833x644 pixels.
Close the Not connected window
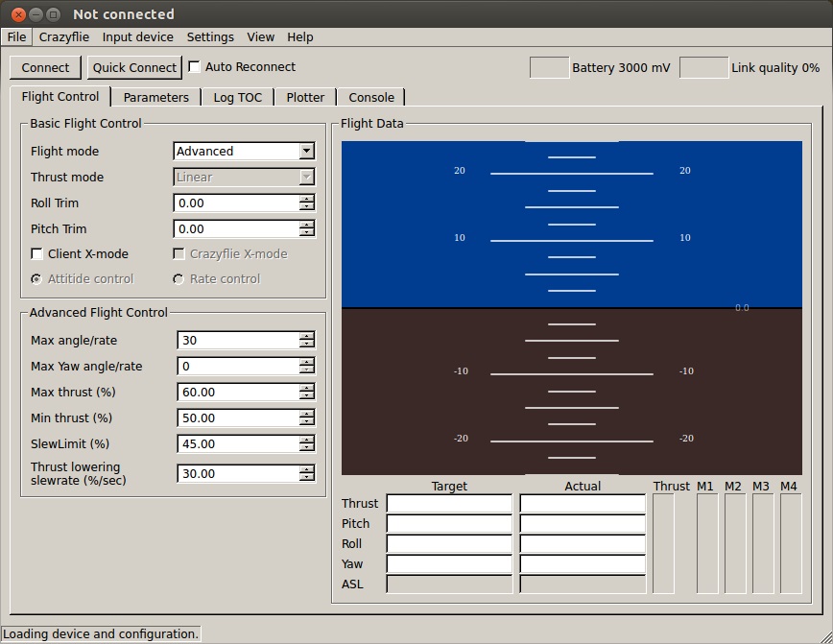tap(18, 14)
